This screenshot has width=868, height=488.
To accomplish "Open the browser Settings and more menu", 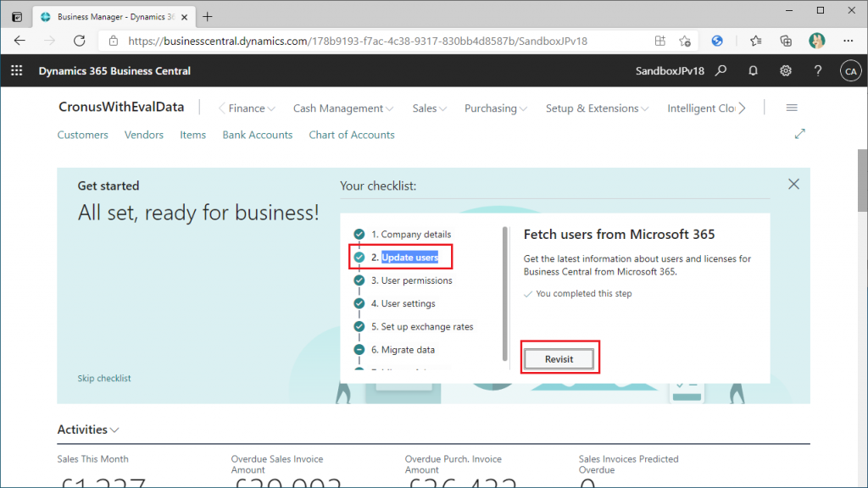I will [848, 41].
